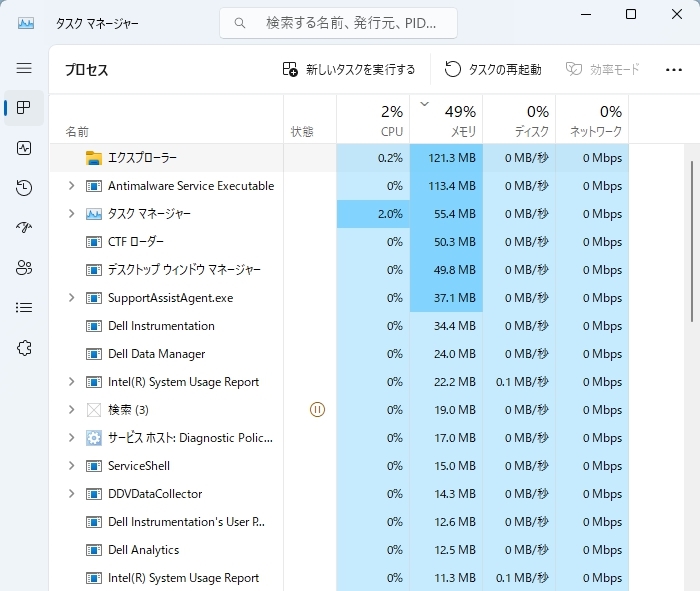Click the Antimalware Service Executable icon
Viewport: 700px width, 591px height.
(94, 186)
